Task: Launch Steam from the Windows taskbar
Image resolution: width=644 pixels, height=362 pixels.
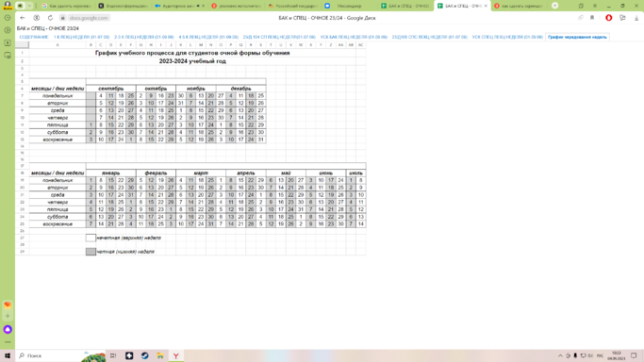Action: click(x=145, y=355)
